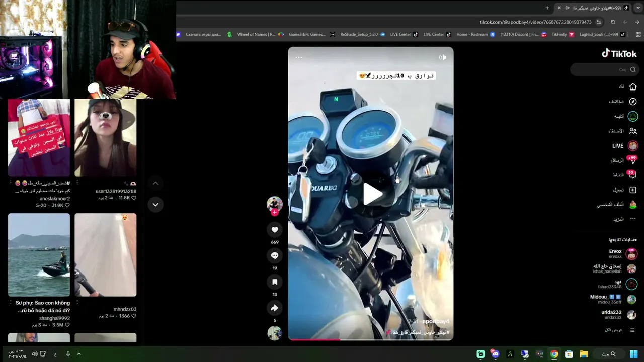Screen dimensions: 644x362
Task: Open the Windows Start menu
Action: [634, 354]
